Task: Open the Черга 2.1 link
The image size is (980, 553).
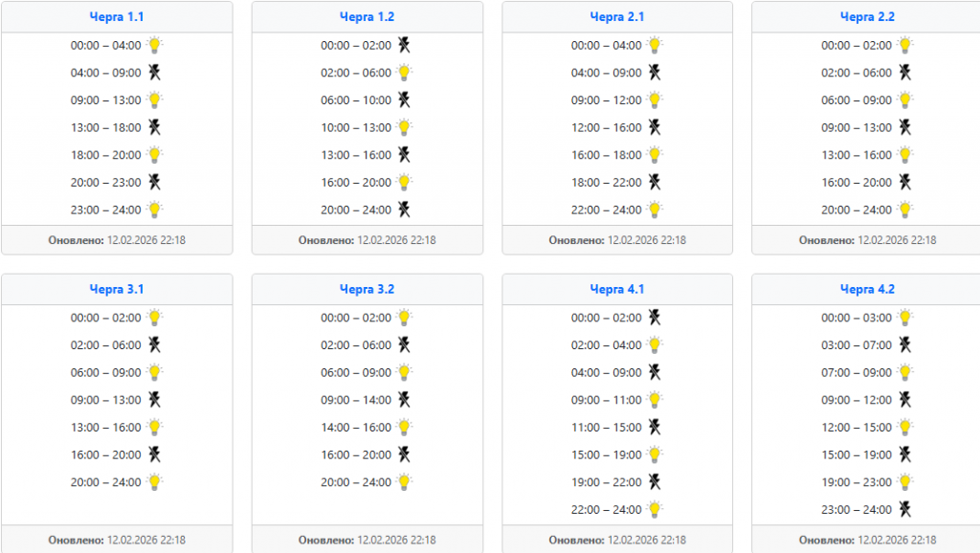Action: tap(617, 17)
